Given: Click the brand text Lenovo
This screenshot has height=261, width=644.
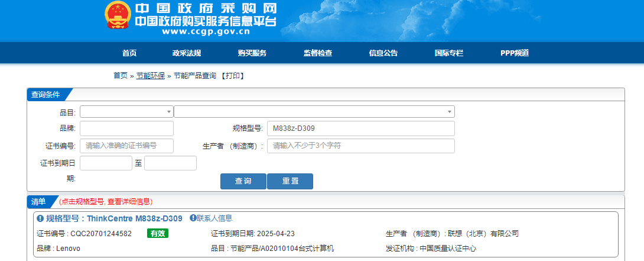Looking at the screenshot, I should 68,249.
